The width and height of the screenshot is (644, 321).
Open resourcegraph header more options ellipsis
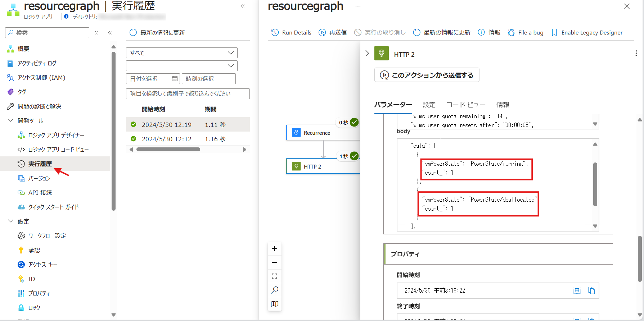pos(358,6)
